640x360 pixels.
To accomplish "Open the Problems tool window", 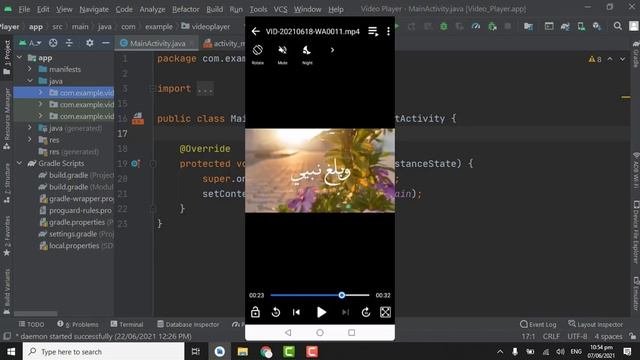I will click(x=78, y=324).
